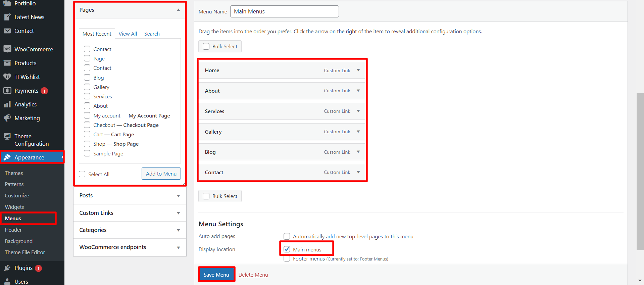Screen dimensions: 644x285
Task: Switch to the View All tab
Action: click(x=128, y=34)
